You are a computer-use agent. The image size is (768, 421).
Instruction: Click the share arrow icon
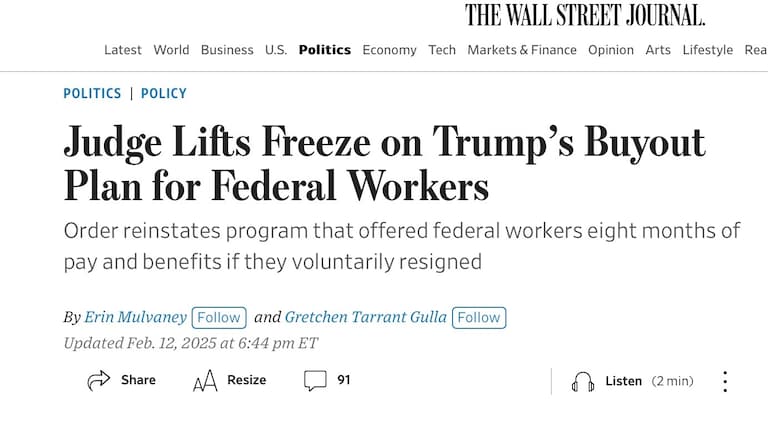coord(98,380)
